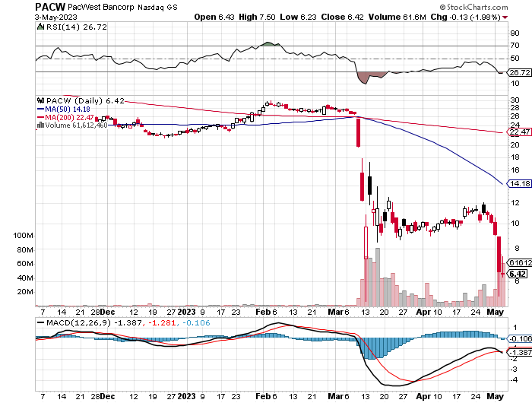Image resolution: width=532 pixels, height=403 pixels.
Task: Click the 14.18 MA(50) marker on the right axis
Action: tap(519, 184)
